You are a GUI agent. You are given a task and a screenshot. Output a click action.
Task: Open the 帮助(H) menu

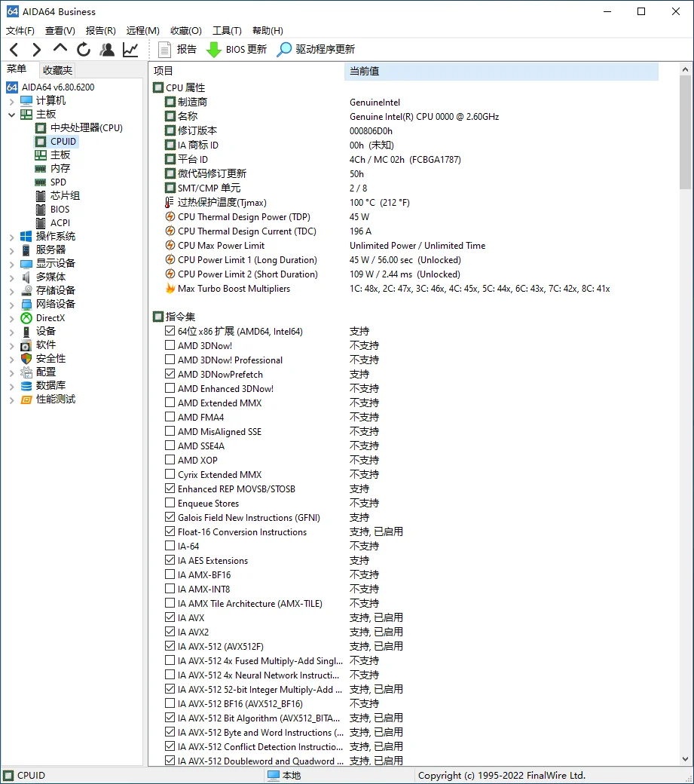[x=268, y=31]
